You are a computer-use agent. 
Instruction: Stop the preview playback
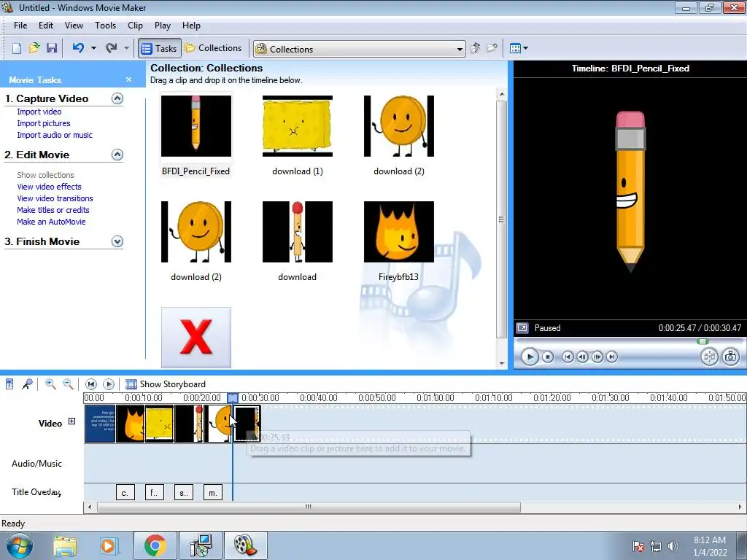pos(548,357)
